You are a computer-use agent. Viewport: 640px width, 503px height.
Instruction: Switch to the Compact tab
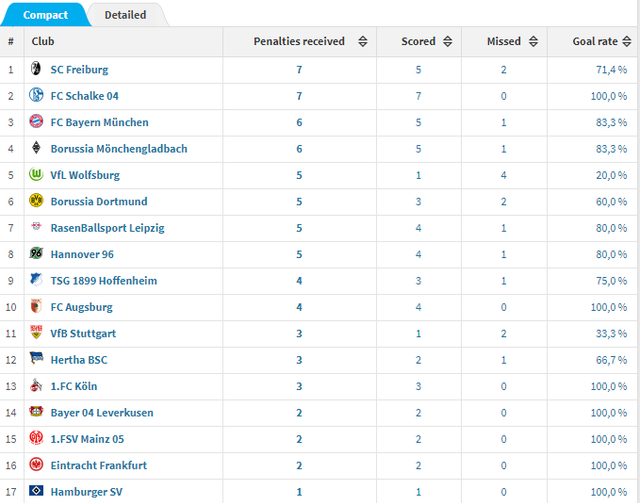pyautogui.click(x=45, y=15)
